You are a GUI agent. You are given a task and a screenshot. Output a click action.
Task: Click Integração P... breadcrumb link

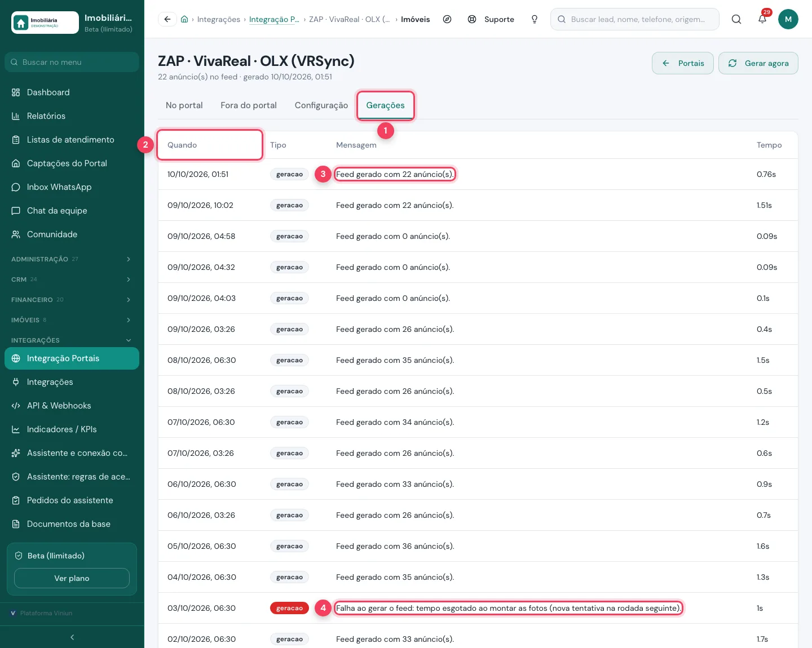[x=274, y=19]
